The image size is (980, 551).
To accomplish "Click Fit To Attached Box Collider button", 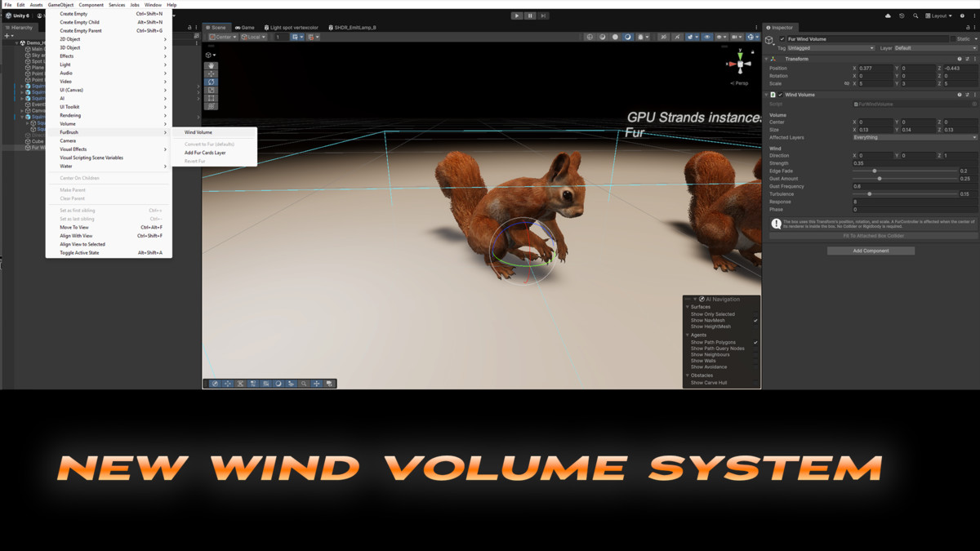I will (873, 236).
